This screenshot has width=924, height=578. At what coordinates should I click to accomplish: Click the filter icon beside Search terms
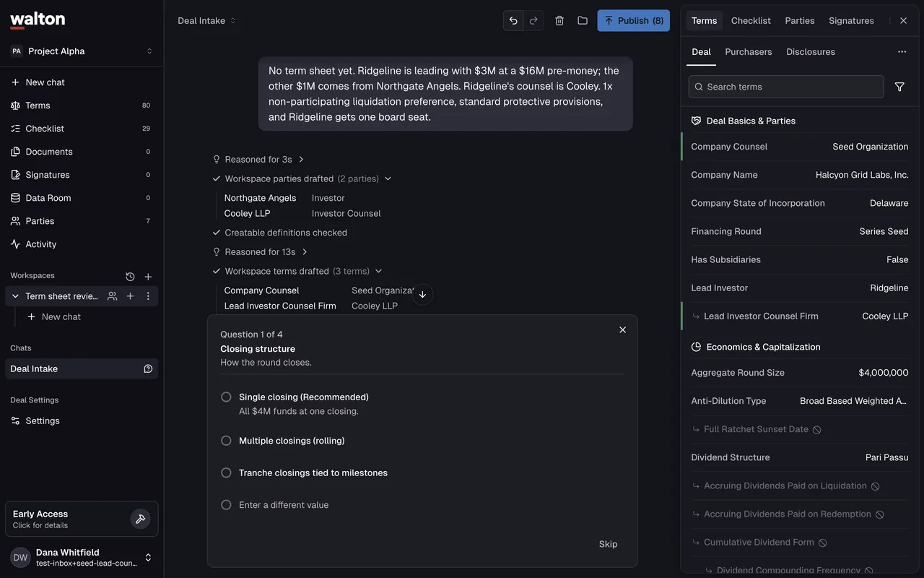[x=899, y=87]
